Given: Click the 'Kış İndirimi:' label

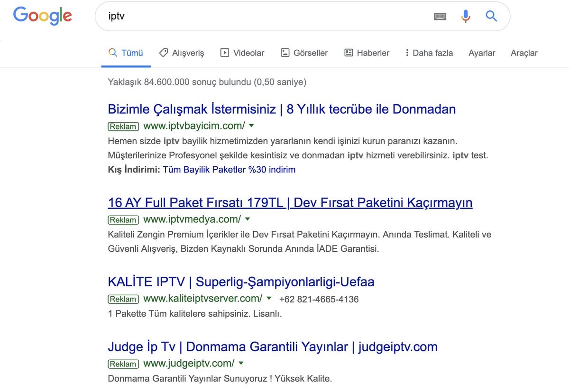Looking at the screenshot, I should pos(134,169).
